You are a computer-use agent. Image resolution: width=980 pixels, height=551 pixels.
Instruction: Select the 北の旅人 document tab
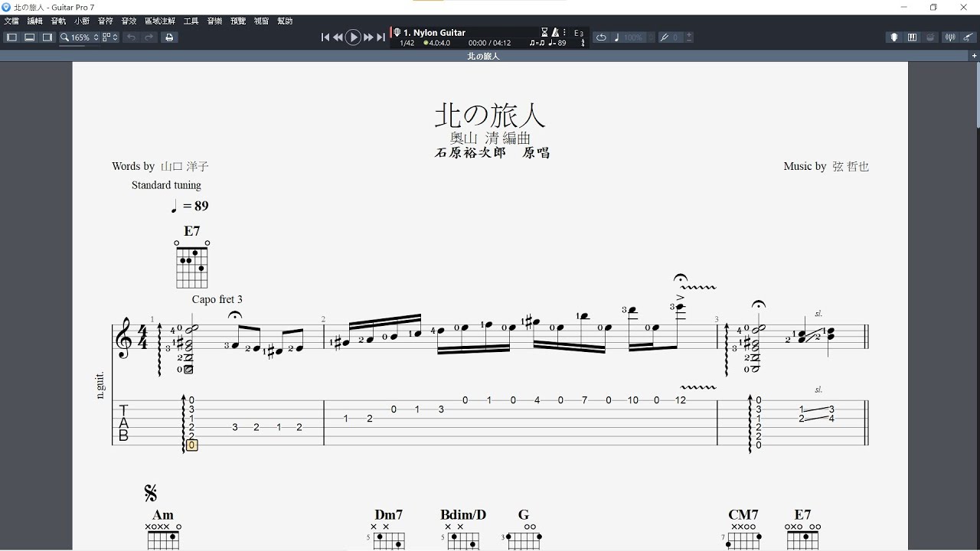(483, 56)
